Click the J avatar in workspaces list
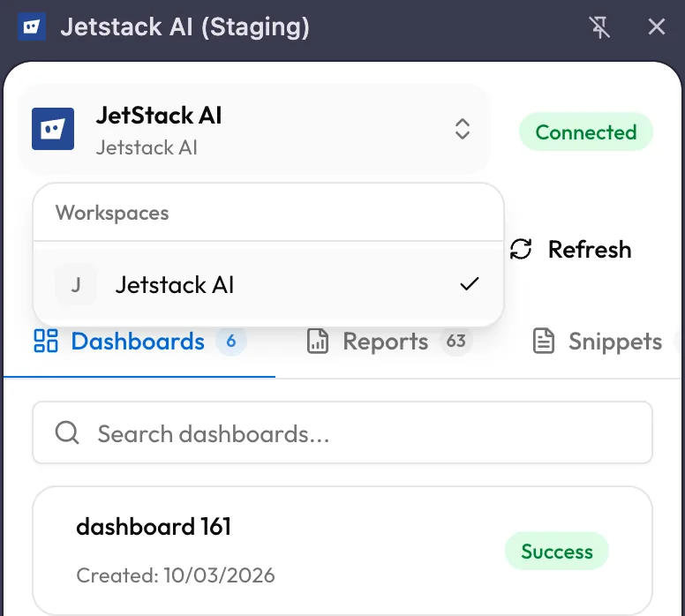This screenshot has height=616, width=685. tap(76, 285)
